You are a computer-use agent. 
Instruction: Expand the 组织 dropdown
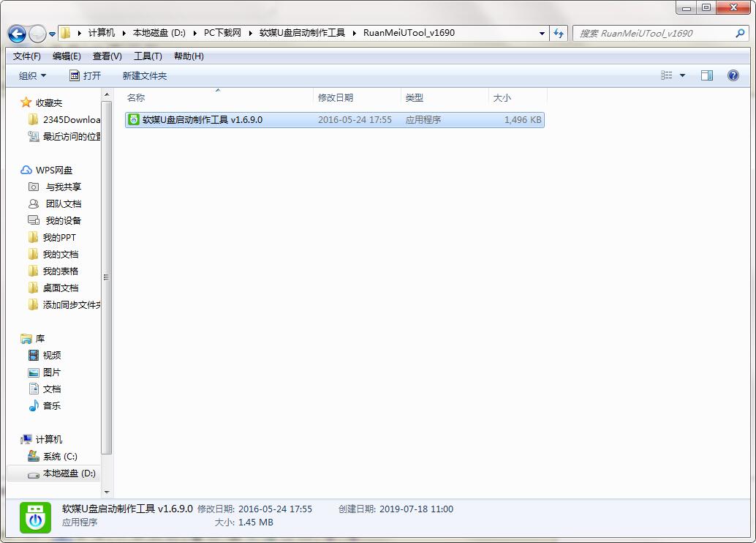tap(32, 76)
